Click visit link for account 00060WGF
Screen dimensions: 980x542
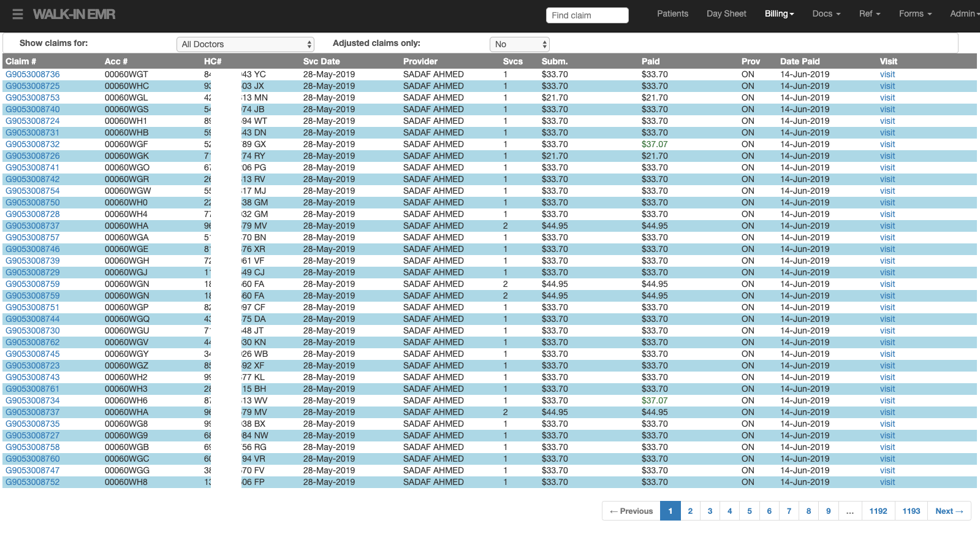[x=887, y=144]
